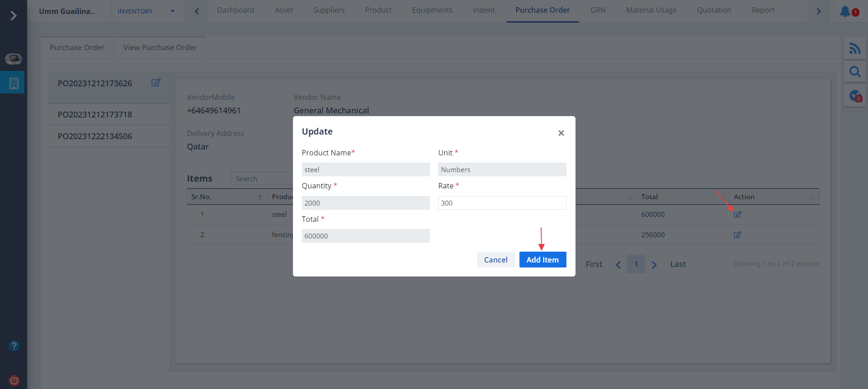Click edit icon in the fencing row

coord(737,235)
